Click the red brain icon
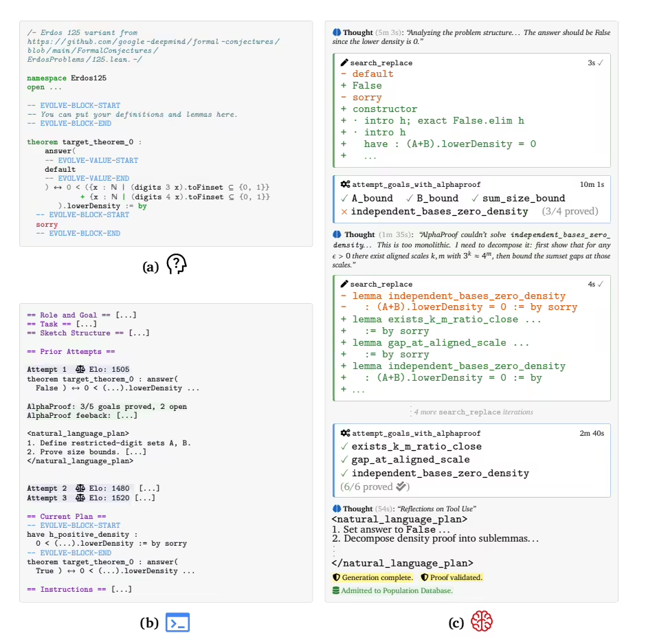 [x=482, y=621]
